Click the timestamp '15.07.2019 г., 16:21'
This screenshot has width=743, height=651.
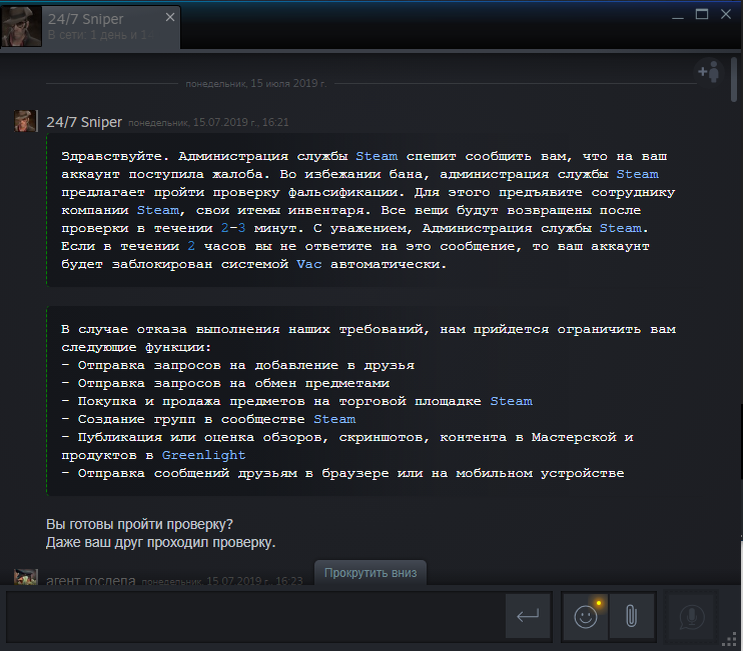click(x=241, y=122)
